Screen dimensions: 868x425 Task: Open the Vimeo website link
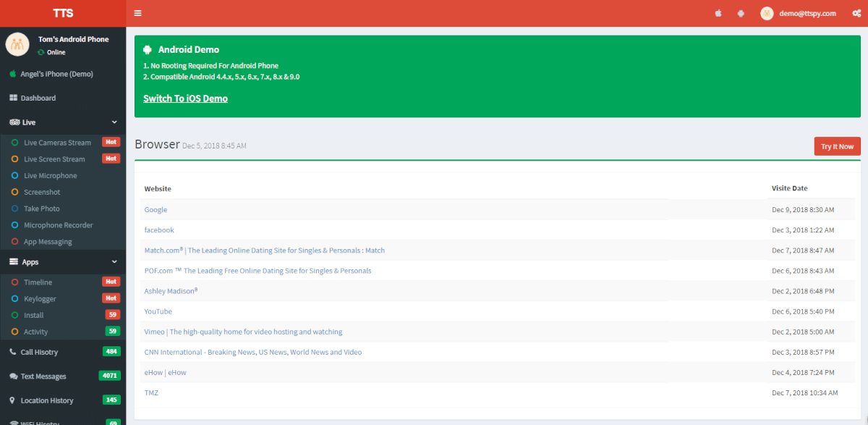tap(243, 332)
